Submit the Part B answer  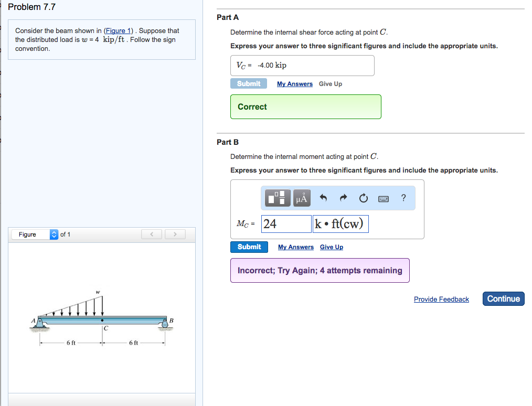tap(249, 247)
